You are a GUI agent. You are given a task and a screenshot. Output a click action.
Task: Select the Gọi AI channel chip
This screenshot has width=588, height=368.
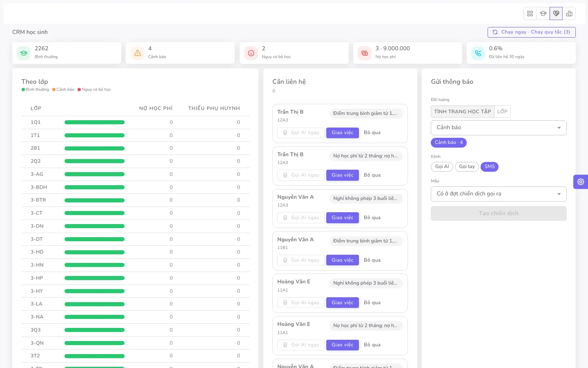click(442, 167)
